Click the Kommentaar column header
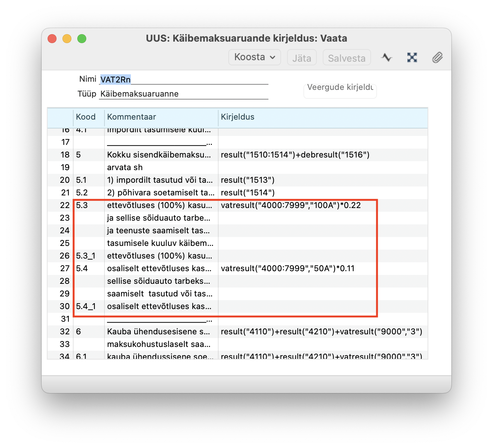493x448 pixels. pyautogui.click(x=132, y=117)
